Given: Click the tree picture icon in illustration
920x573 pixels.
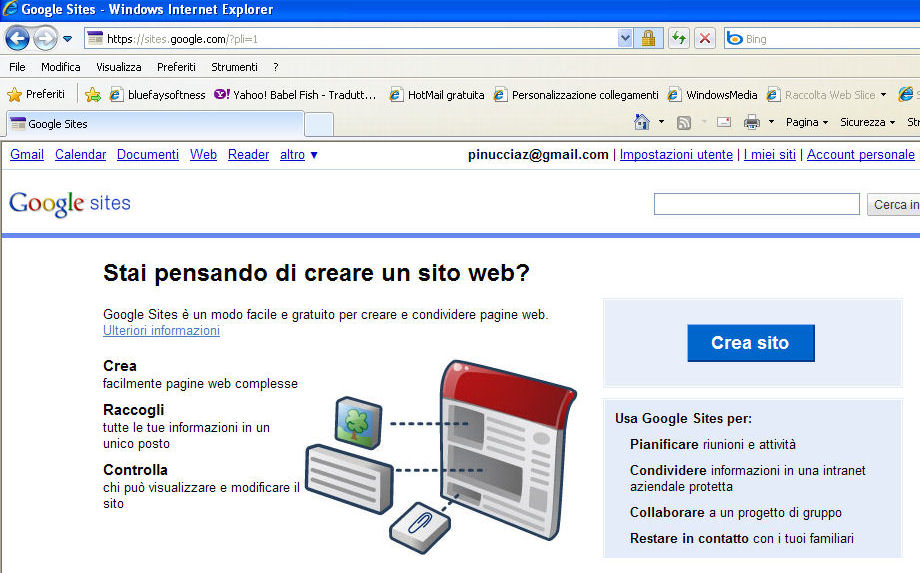Looking at the screenshot, I should (358, 423).
